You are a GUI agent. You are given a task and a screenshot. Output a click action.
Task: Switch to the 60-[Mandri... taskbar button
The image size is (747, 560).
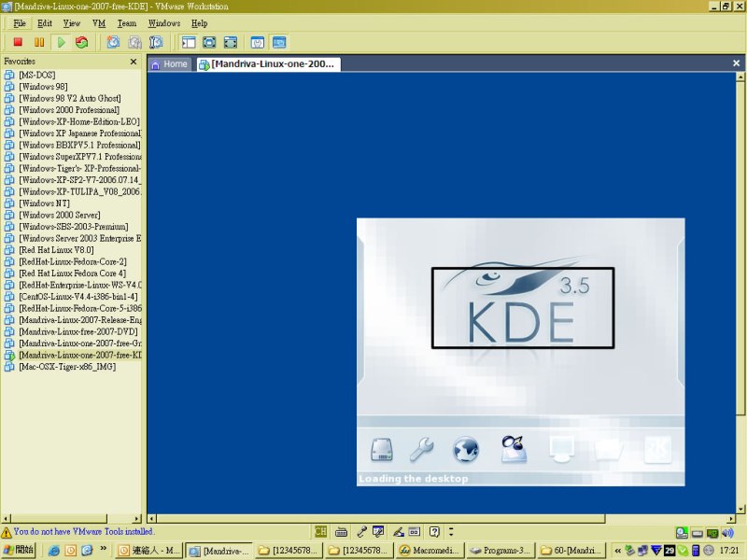[571, 551]
